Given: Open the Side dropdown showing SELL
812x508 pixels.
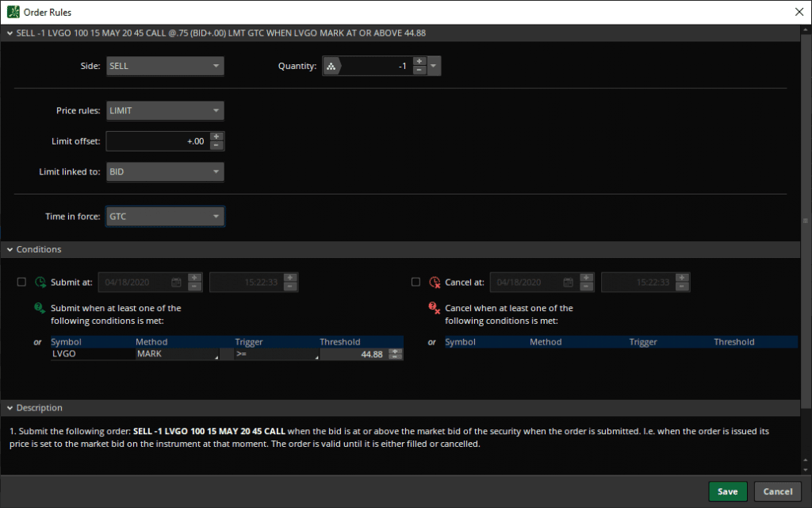Looking at the screenshot, I should (x=165, y=67).
